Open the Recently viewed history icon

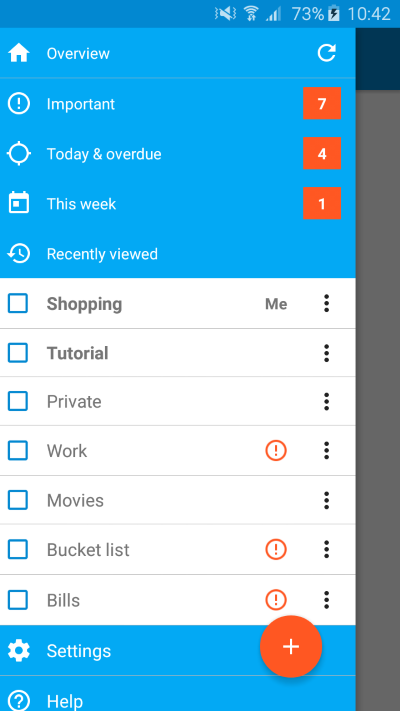point(19,253)
